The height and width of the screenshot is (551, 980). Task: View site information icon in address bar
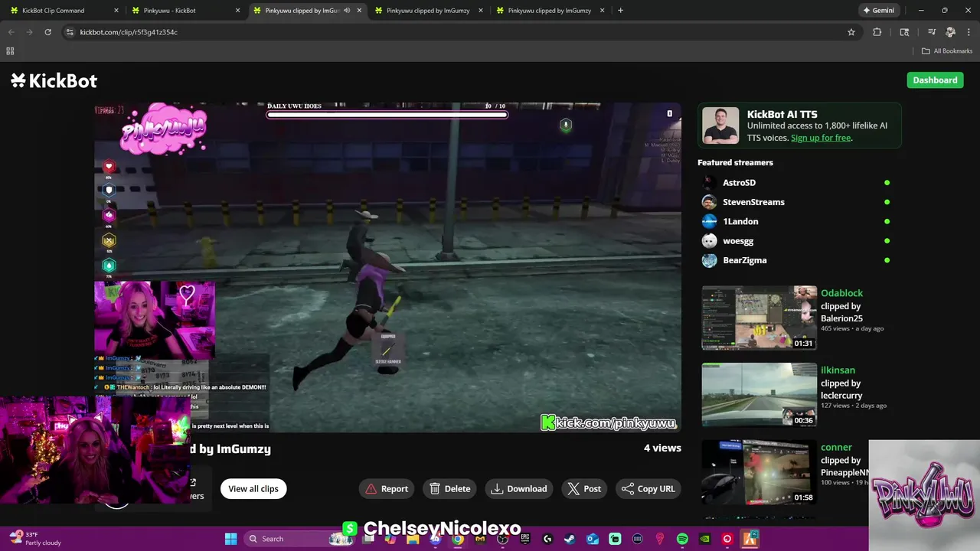[70, 32]
